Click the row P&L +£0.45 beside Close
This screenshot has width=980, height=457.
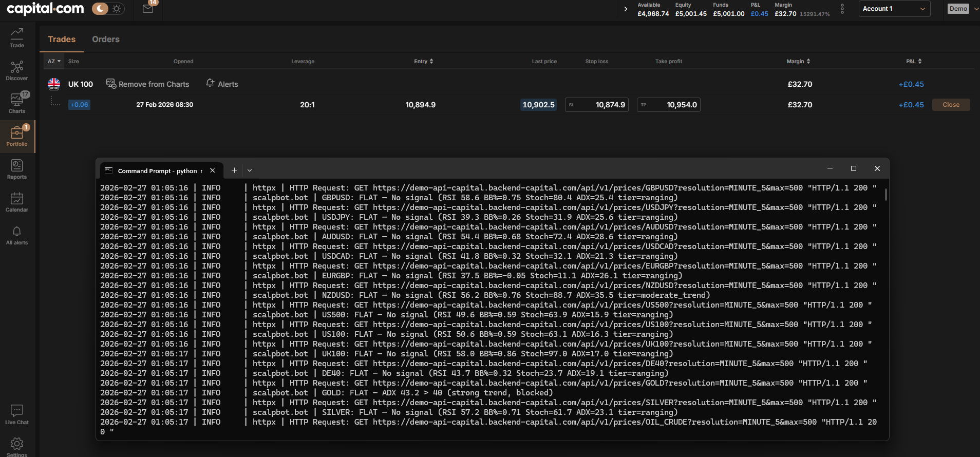pos(911,105)
